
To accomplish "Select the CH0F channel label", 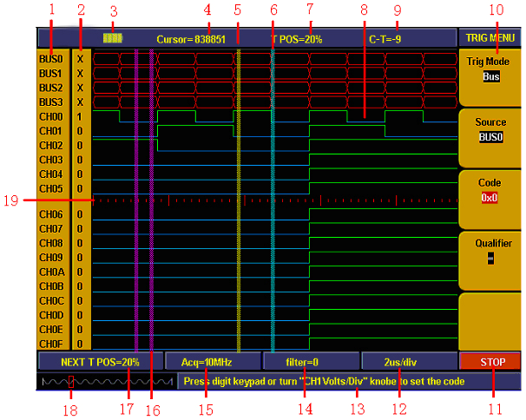I will click(x=50, y=343).
